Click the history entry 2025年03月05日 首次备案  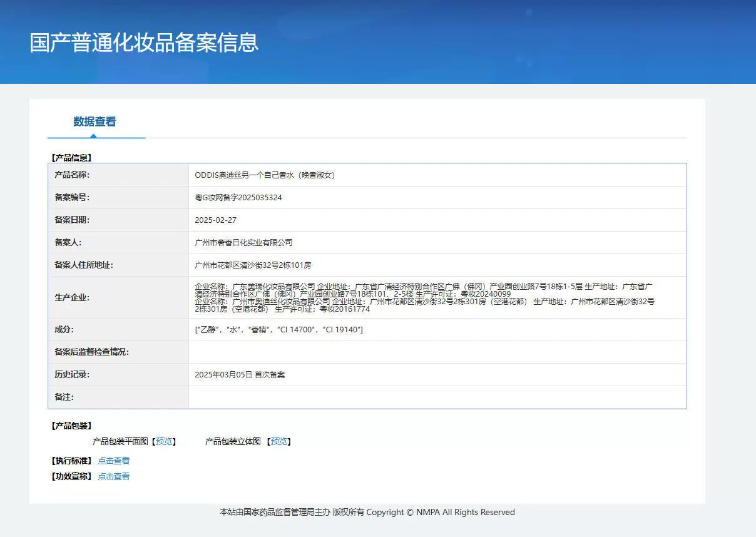click(x=240, y=375)
